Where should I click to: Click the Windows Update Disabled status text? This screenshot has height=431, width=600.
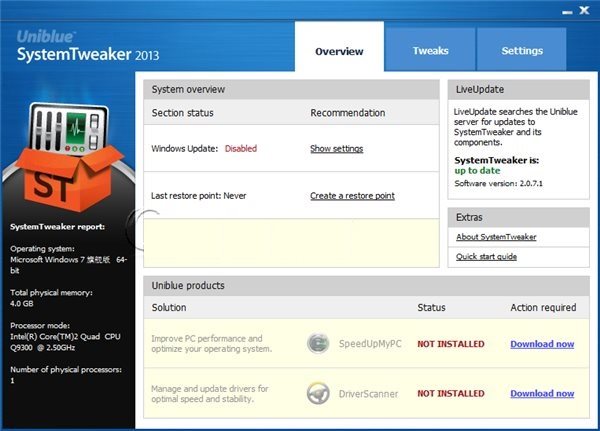click(241, 149)
